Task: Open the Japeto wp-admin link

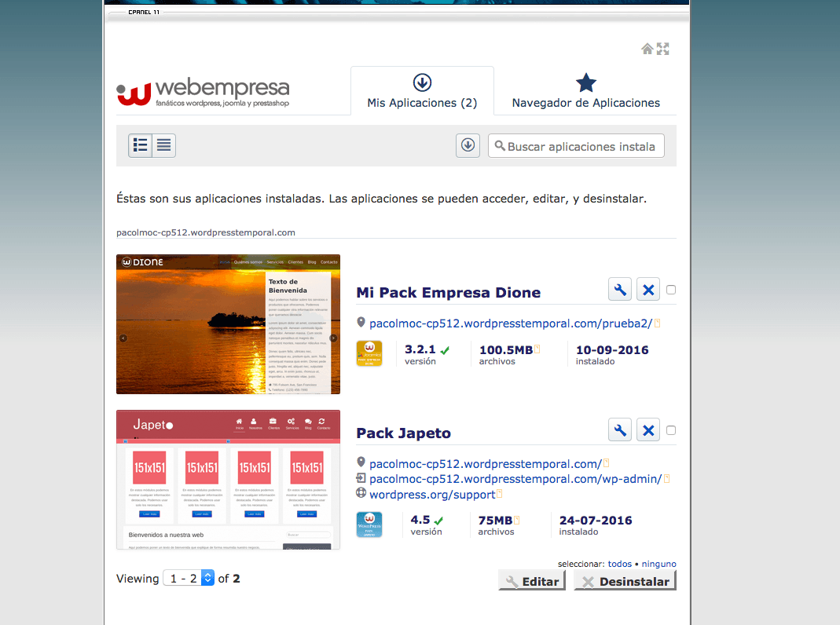Action: point(515,479)
